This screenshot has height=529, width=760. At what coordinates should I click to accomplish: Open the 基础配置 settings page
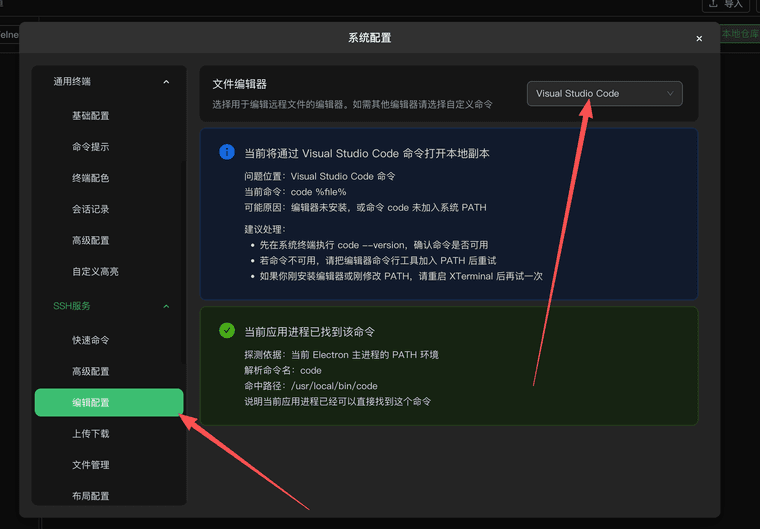(91, 116)
